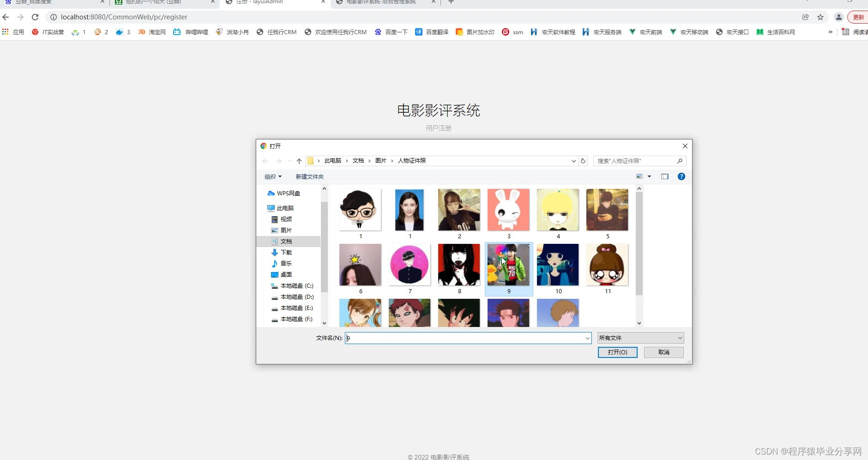Select 本地磁盘 (F:) in the sidebar
The width and height of the screenshot is (868, 460).
(292, 319)
